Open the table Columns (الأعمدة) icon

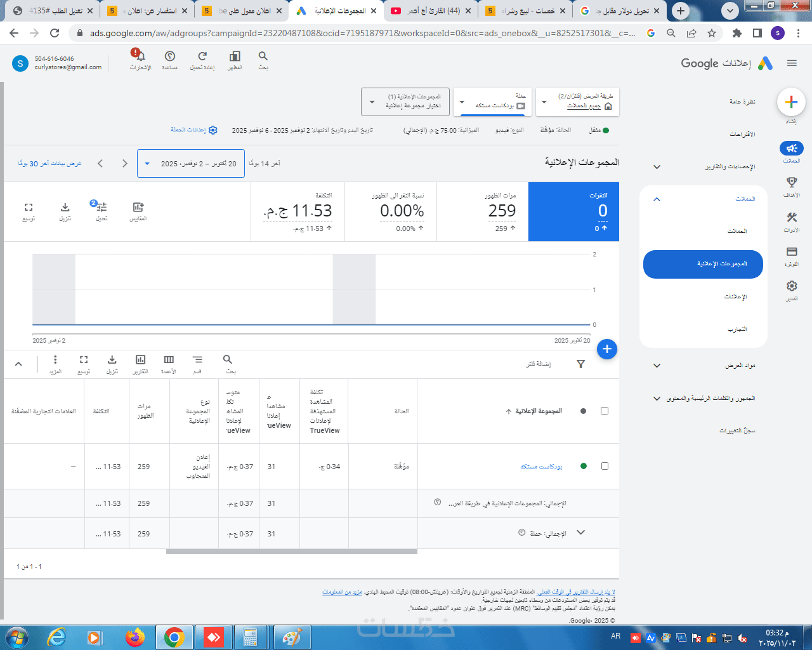pyautogui.click(x=169, y=359)
